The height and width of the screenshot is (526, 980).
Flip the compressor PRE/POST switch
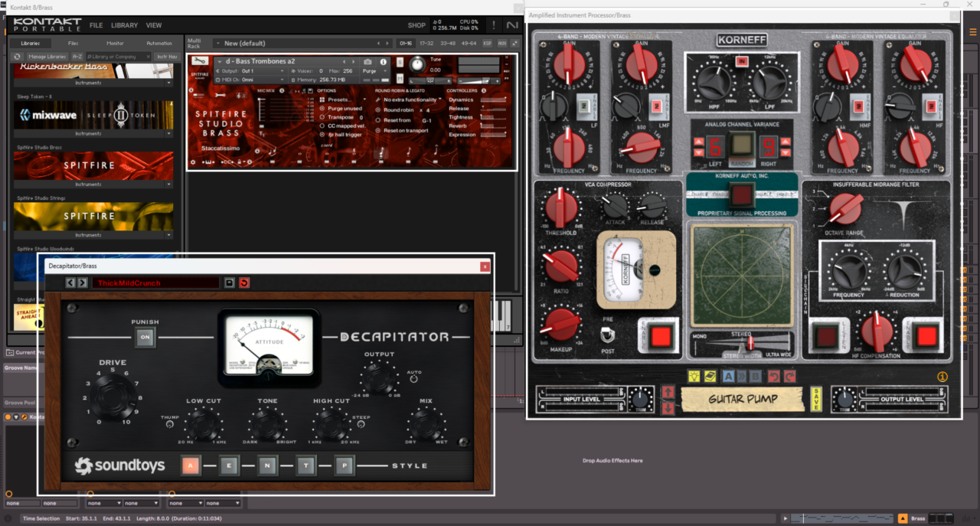tap(608, 334)
